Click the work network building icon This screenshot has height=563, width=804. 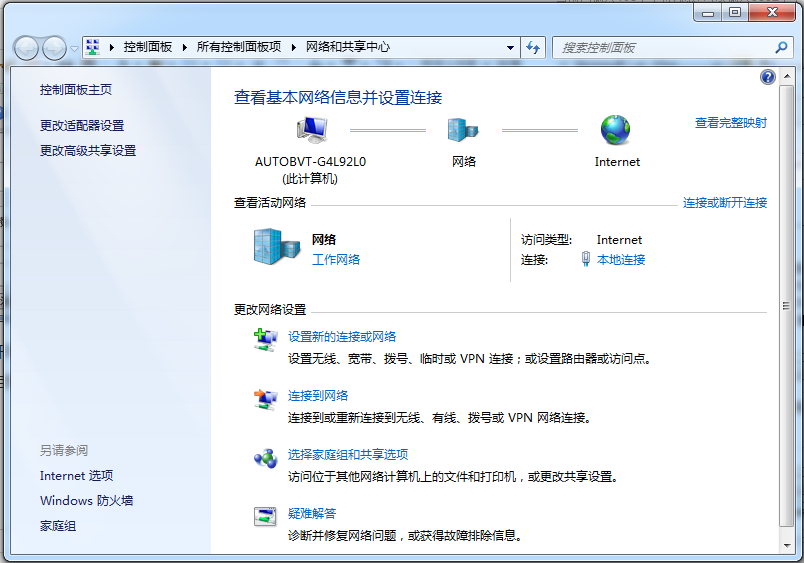click(276, 247)
